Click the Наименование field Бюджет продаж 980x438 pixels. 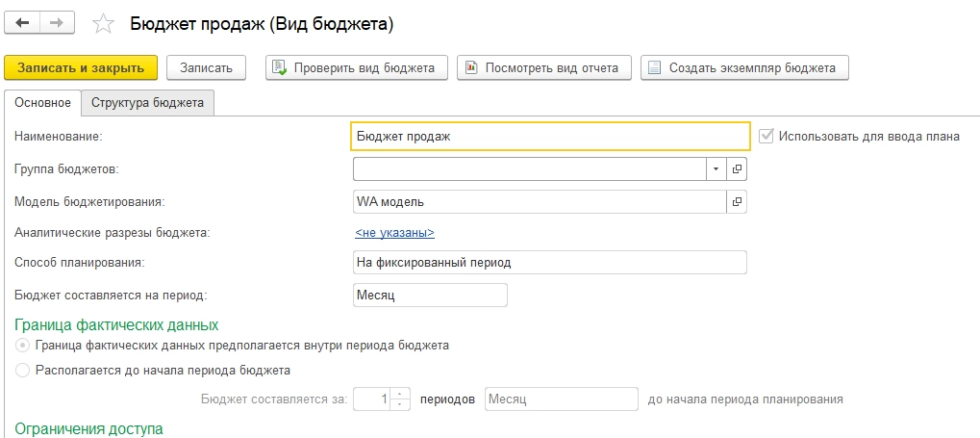(x=549, y=136)
